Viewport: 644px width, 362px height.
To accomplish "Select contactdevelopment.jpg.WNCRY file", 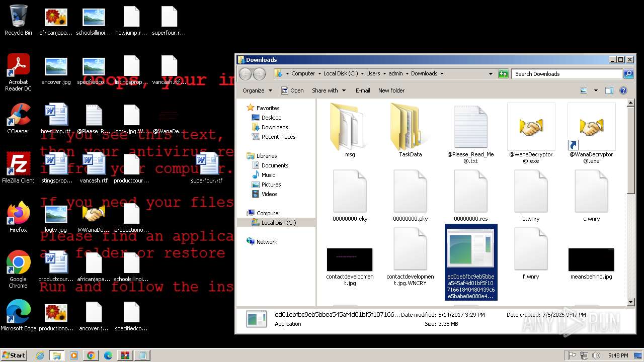I will (x=410, y=256).
